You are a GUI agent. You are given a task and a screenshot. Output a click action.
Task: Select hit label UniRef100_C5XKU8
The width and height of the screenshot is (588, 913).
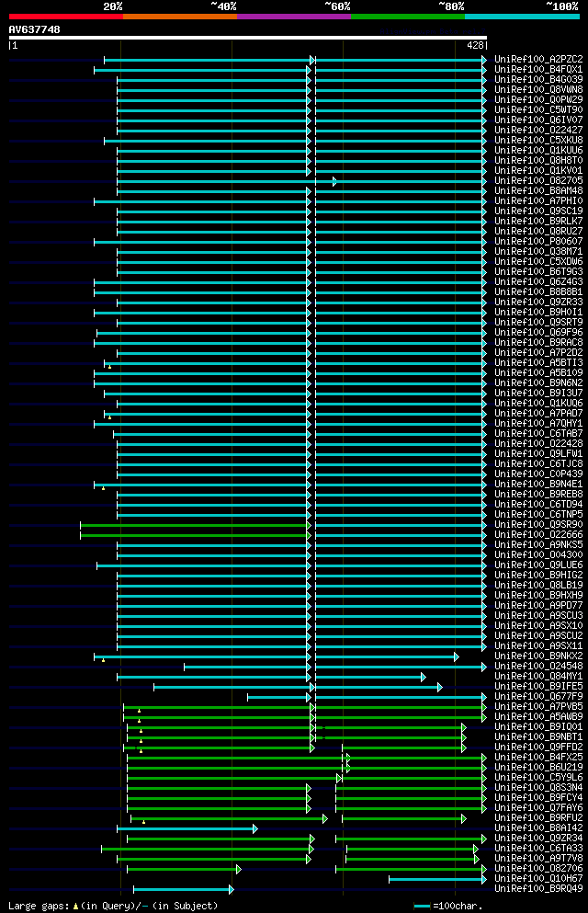[538, 141]
